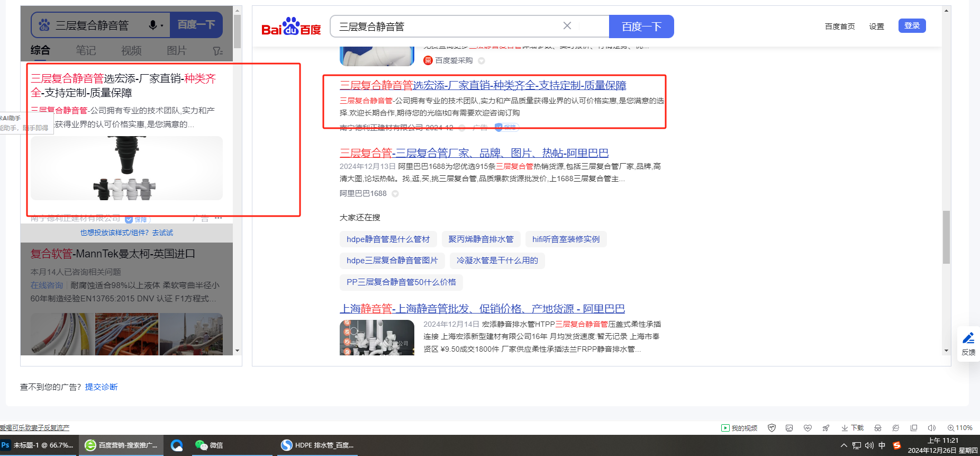
Task: Click the network icon in system tray
Action: click(x=856, y=445)
